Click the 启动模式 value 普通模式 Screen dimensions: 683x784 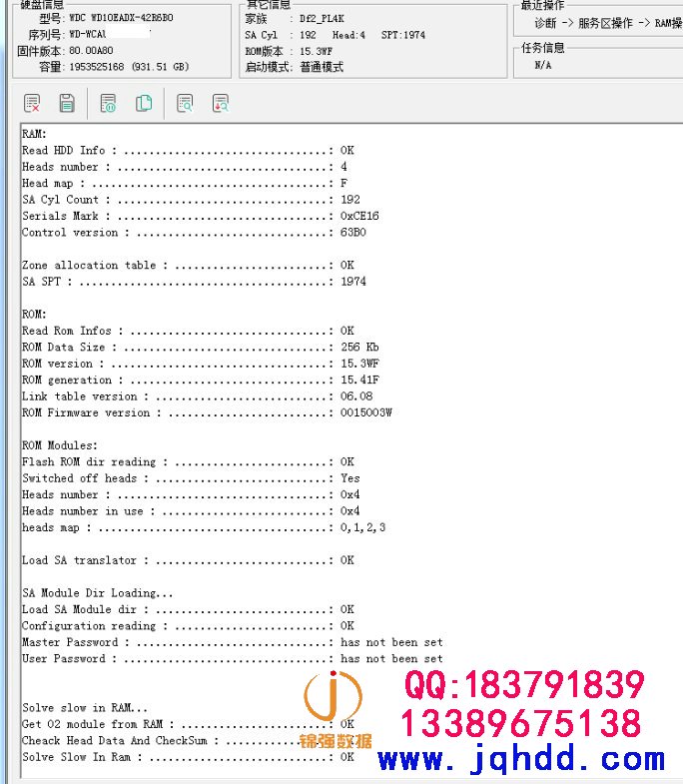tap(322, 67)
